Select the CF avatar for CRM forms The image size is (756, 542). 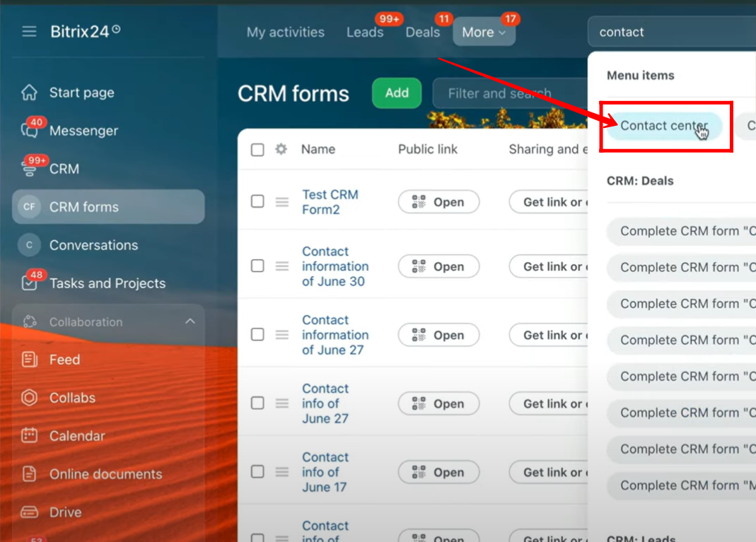(29, 206)
